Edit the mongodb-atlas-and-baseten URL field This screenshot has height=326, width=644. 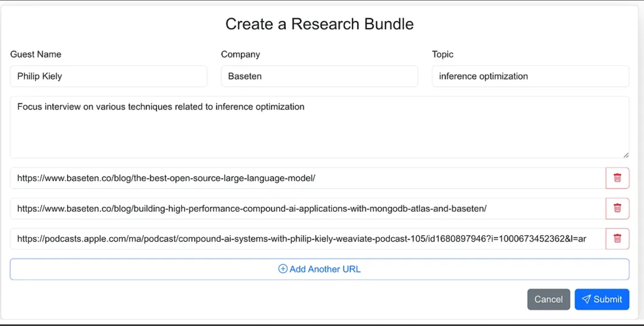coord(308,208)
